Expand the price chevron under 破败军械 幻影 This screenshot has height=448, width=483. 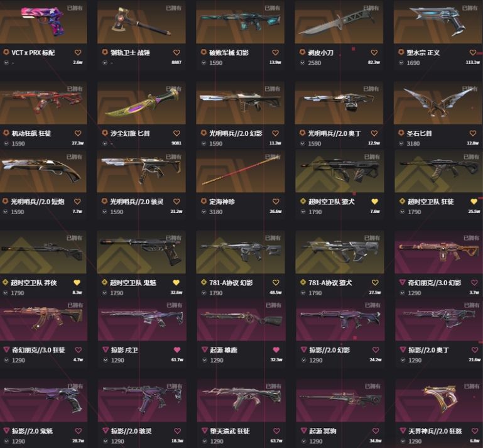pos(204,63)
